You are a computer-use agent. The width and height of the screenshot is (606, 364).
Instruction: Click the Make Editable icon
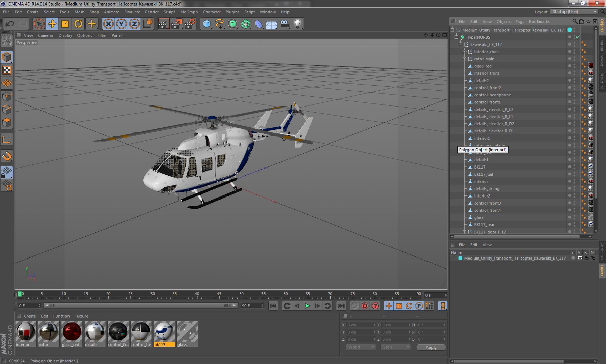7,40
